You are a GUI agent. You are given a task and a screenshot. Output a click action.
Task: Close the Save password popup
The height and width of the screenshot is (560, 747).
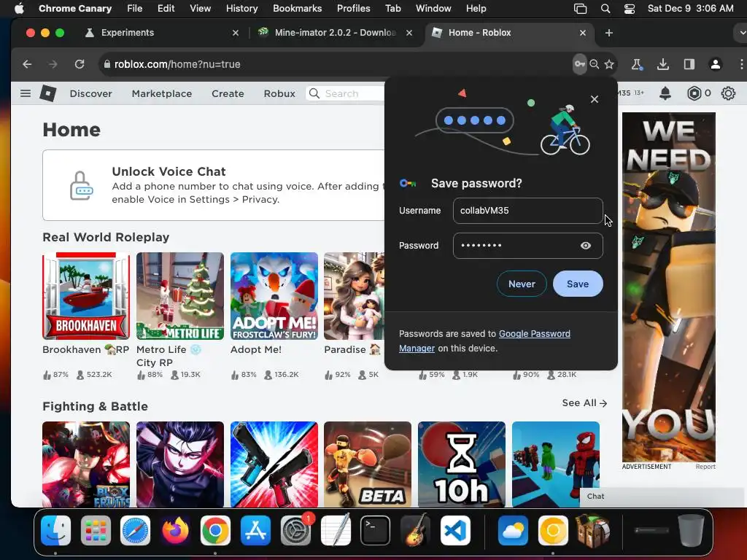point(594,99)
